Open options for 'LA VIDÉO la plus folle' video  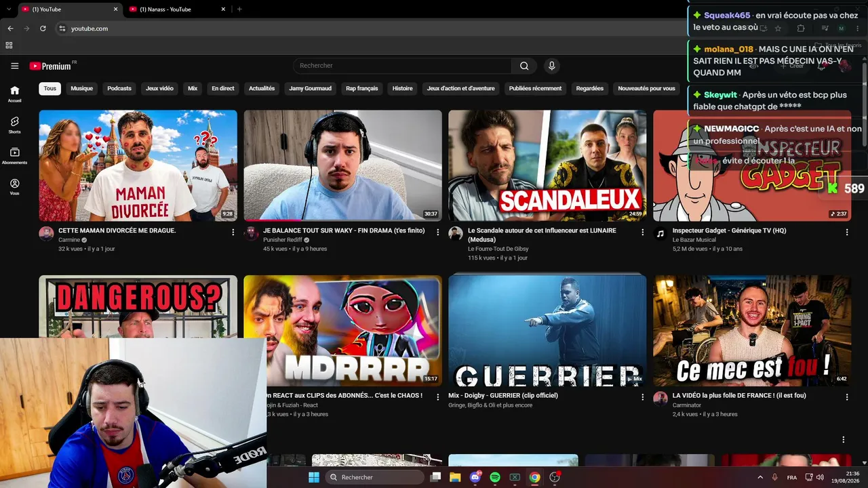pyautogui.click(x=847, y=397)
